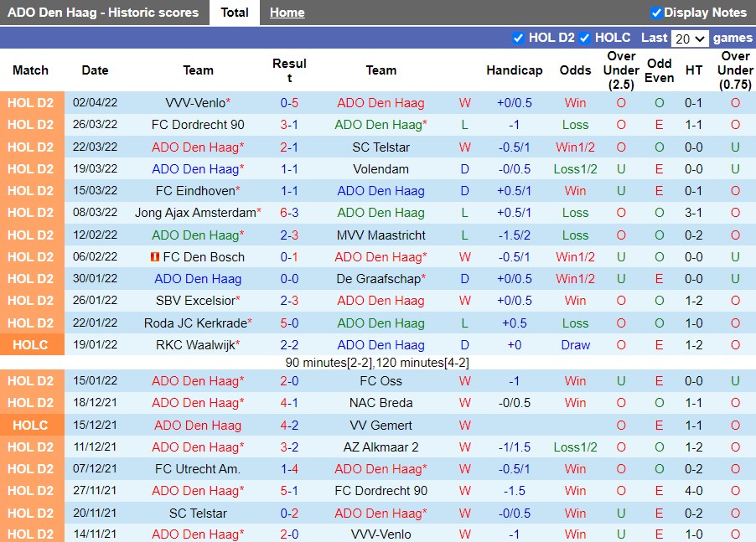
Task: Click the HOL D2 label on 02/04/22 row
Action: click(31, 103)
